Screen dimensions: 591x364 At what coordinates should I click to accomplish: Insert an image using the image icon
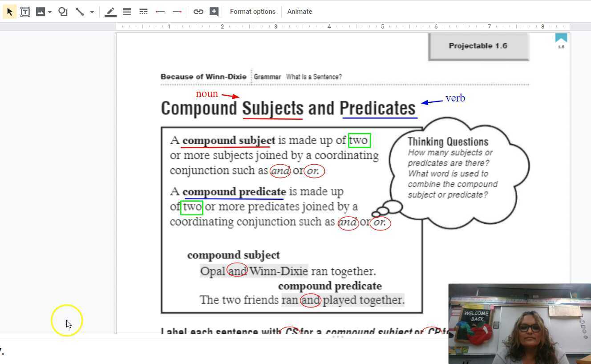pos(40,11)
